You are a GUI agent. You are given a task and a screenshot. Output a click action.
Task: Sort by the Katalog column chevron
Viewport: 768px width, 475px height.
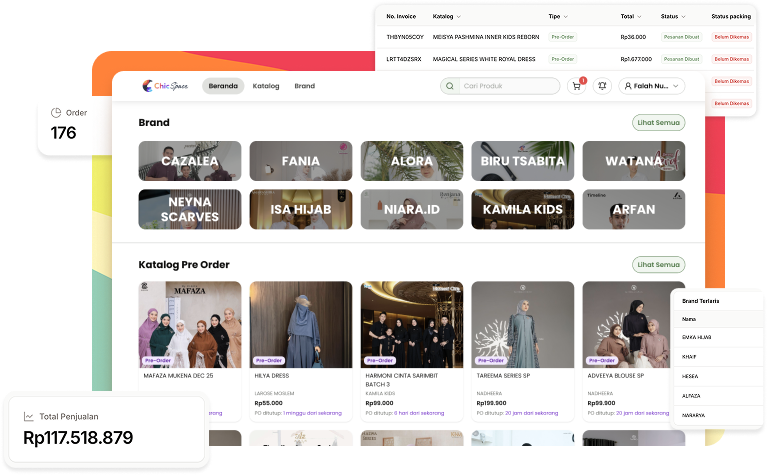pyautogui.click(x=458, y=17)
